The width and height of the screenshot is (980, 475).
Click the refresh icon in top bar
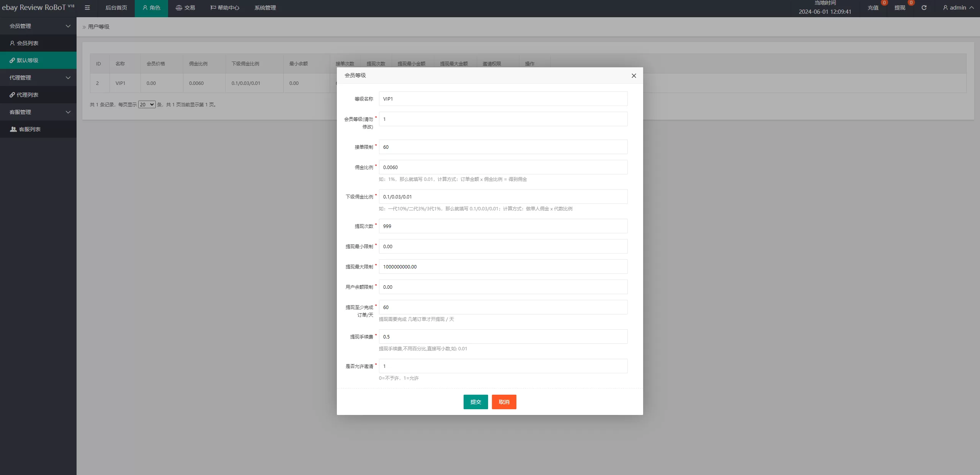924,8
